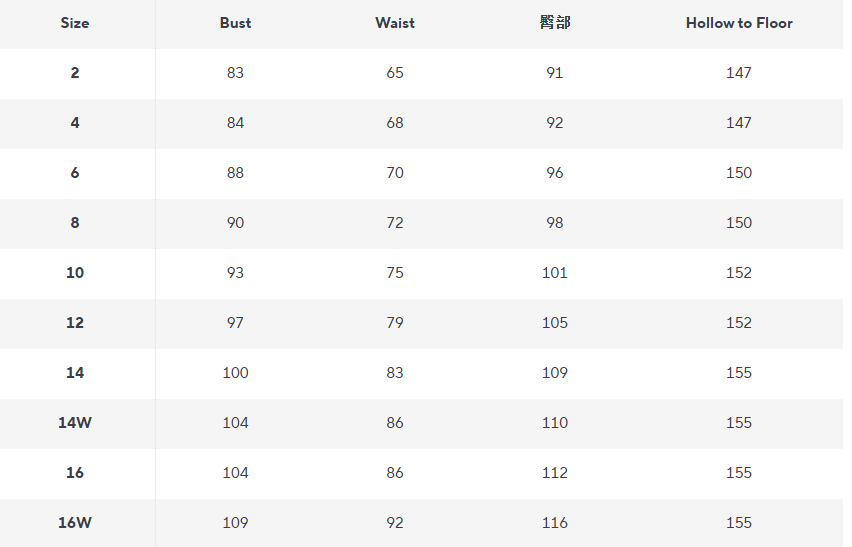
Task: Click the 臀部 column header
Action: click(x=555, y=23)
